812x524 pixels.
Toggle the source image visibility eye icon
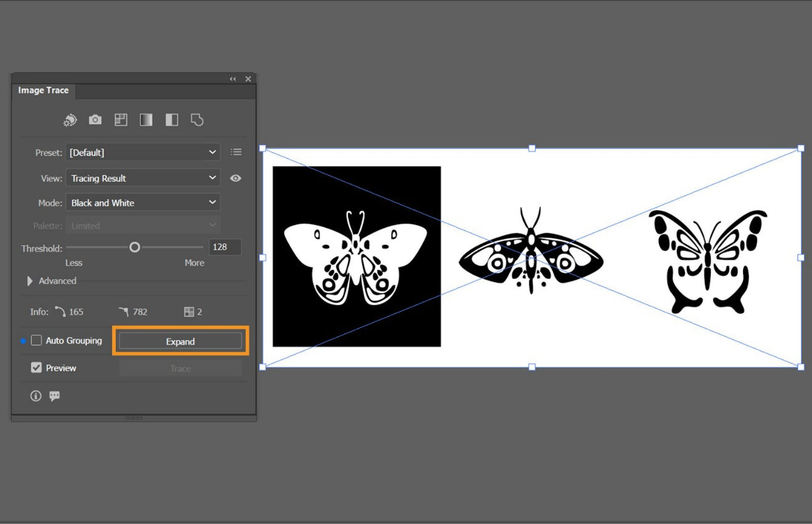click(235, 178)
